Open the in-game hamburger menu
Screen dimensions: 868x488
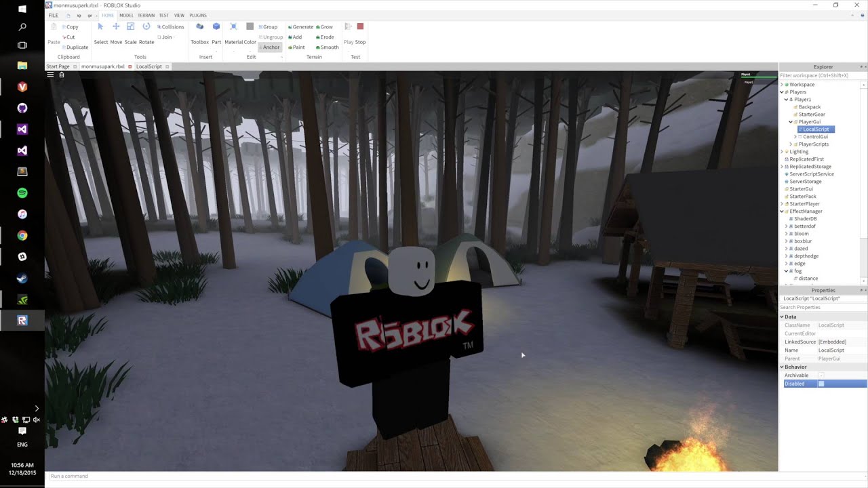tap(50, 75)
